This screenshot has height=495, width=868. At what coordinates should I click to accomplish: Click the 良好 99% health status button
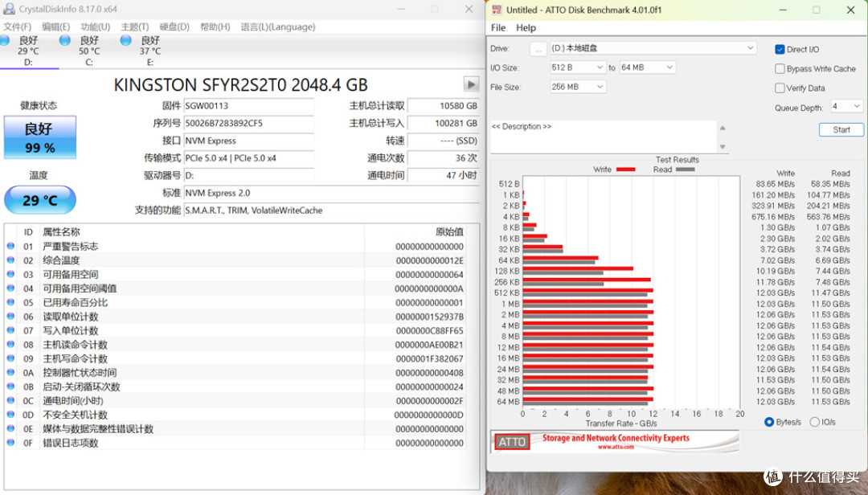tap(40, 137)
